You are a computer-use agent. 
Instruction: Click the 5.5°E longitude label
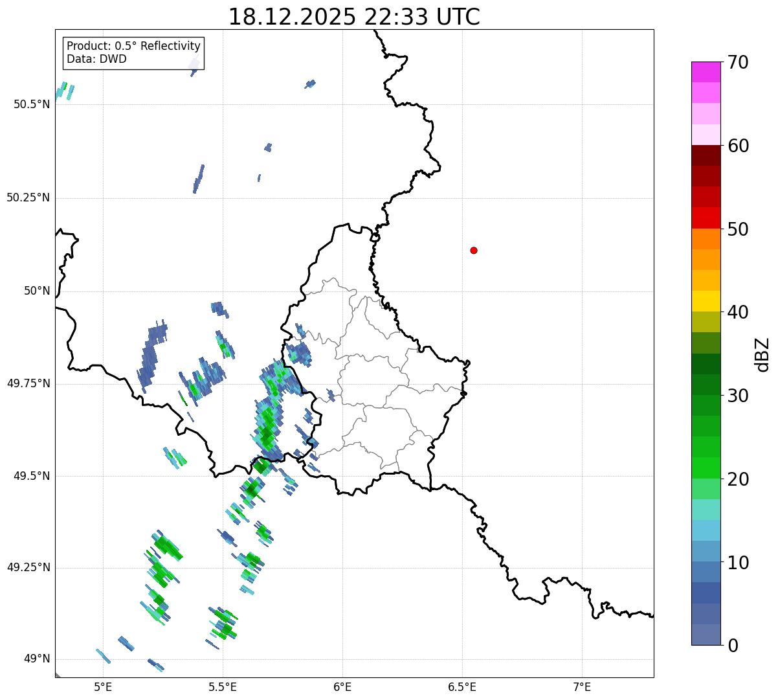(x=223, y=686)
